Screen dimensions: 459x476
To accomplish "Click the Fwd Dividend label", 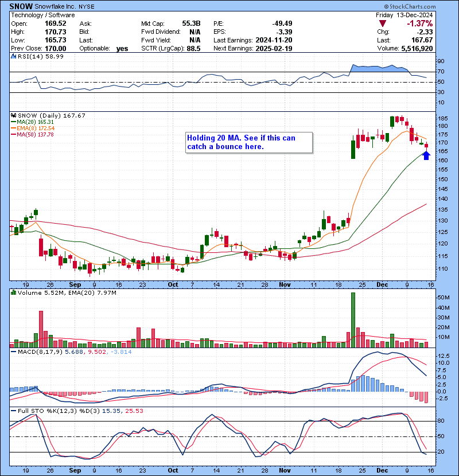I will 161,32.
